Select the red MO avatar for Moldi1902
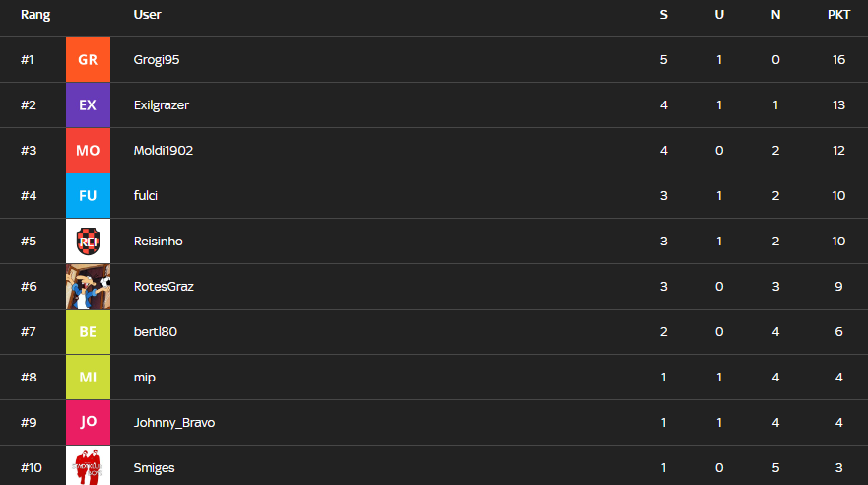 (88, 151)
